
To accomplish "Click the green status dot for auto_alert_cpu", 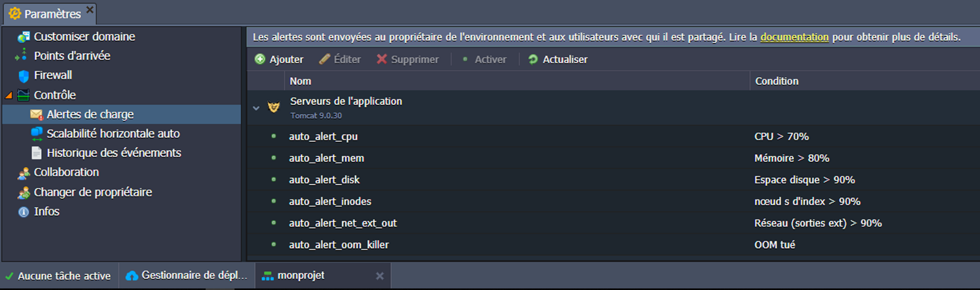I will point(274,136).
